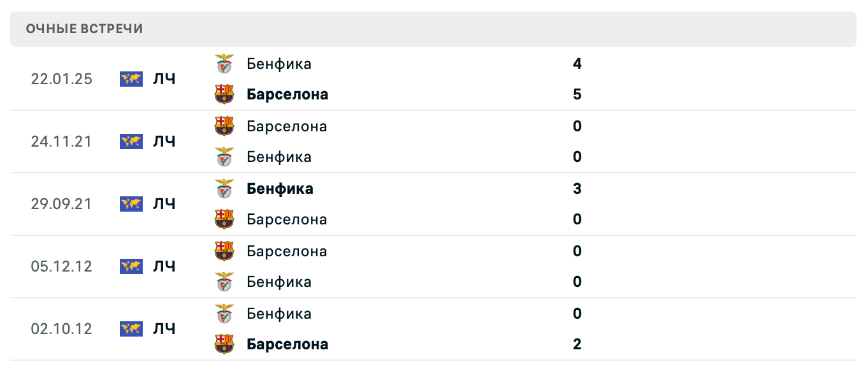
Task: Click the score 3 for Бенфика from 29.09.21
Action: pyautogui.click(x=576, y=188)
